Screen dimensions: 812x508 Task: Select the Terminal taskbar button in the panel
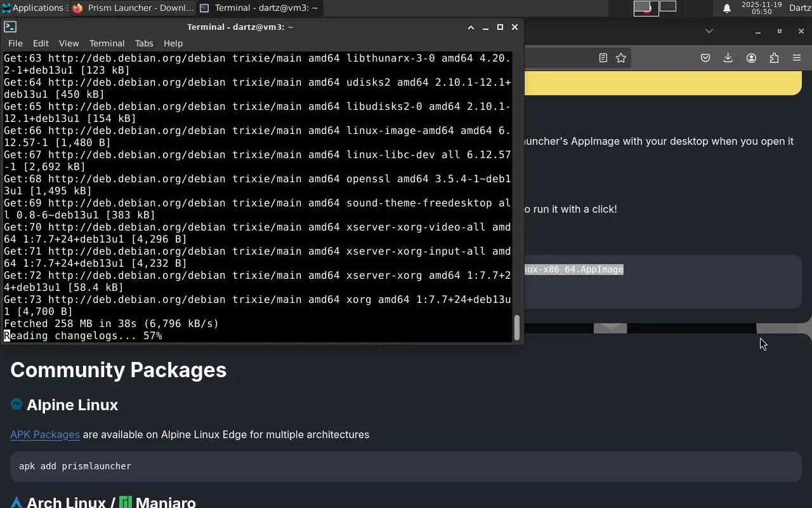pyautogui.click(x=260, y=8)
